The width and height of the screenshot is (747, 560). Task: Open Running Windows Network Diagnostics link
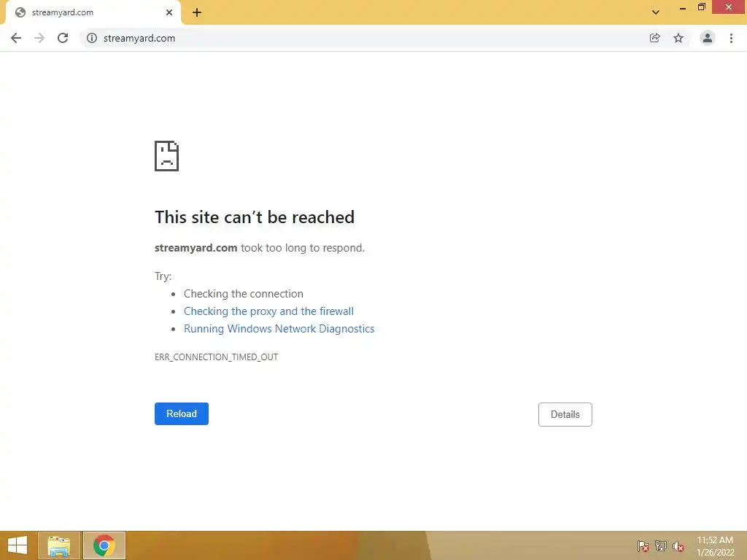[x=279, y=329]
